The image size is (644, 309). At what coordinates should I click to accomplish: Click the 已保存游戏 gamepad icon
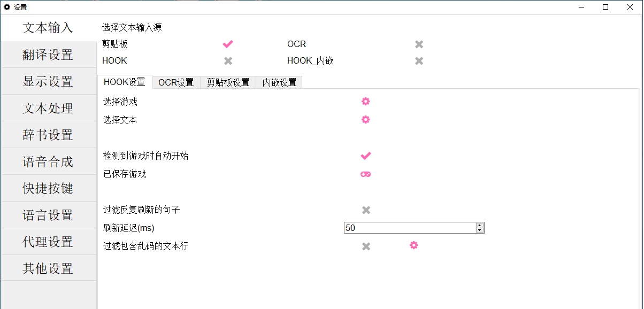365,174
